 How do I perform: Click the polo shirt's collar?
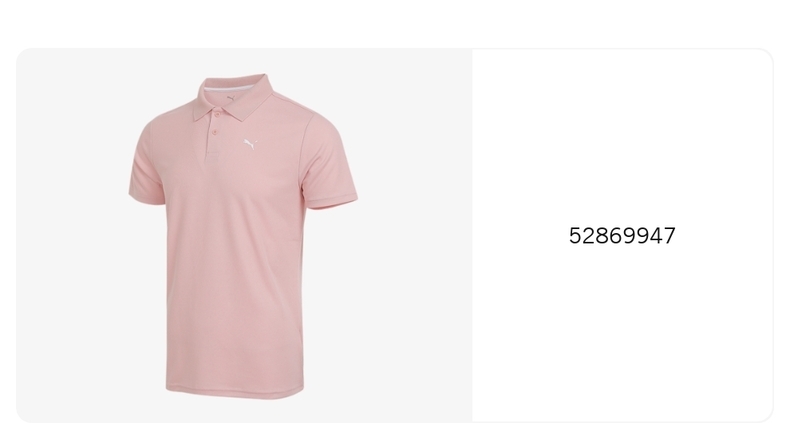coord(234,98)
